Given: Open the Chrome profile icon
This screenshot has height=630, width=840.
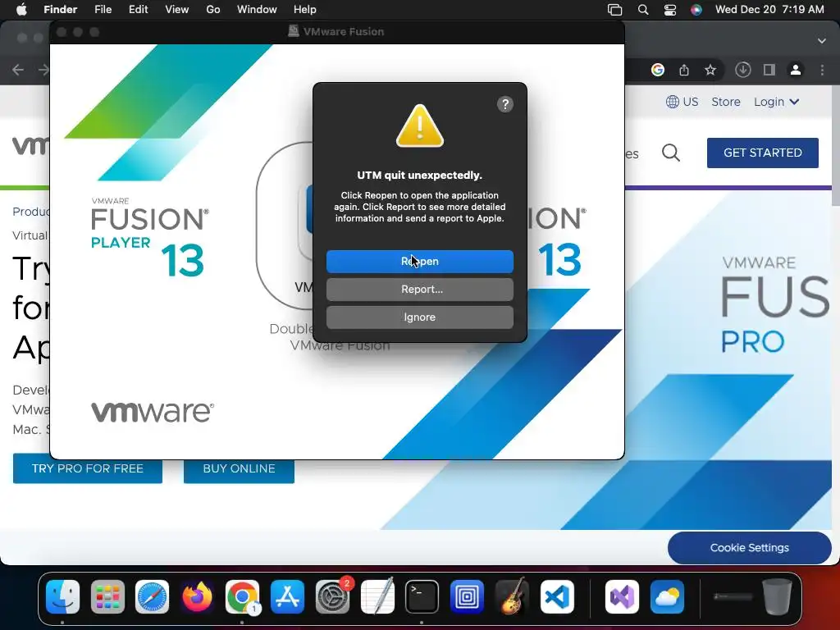Looking at the screenshot, I should point(796,70).
